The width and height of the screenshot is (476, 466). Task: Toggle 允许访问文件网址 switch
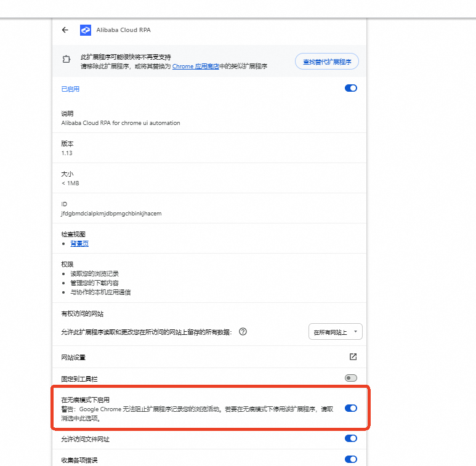click(350, 438)
